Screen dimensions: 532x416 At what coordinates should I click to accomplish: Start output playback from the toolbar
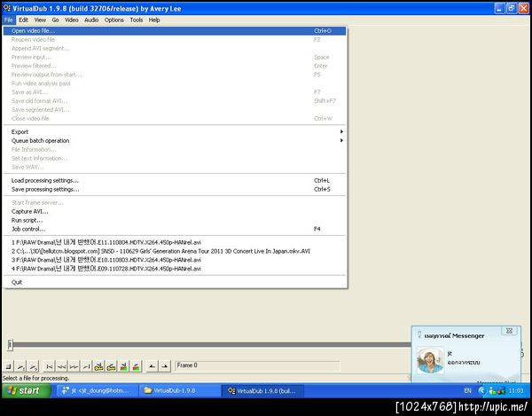34,366
